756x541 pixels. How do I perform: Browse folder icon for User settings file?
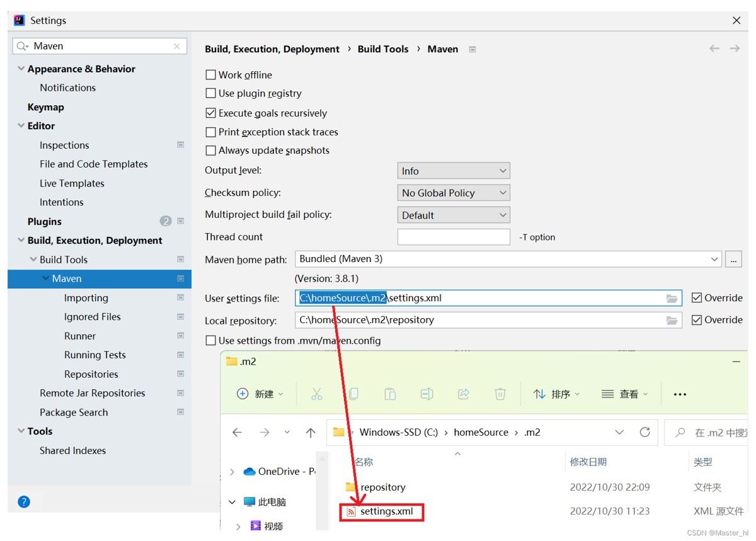point(672,299)
